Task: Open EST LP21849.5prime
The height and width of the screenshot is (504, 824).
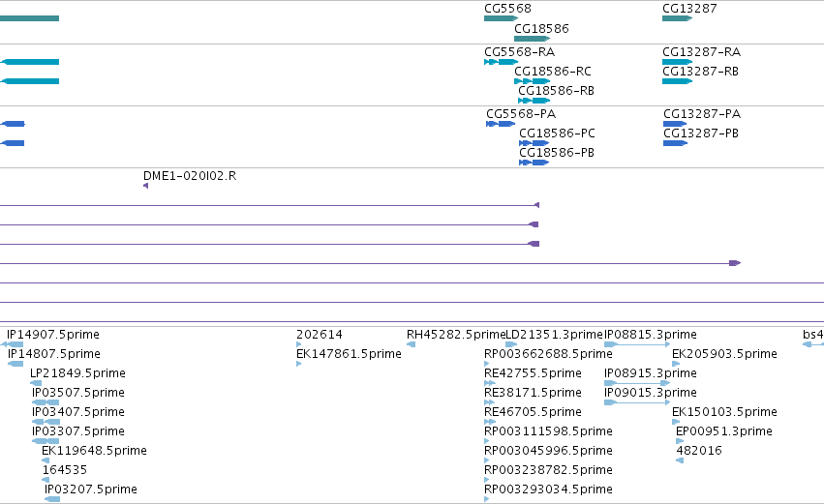Action: pos(36,383)
